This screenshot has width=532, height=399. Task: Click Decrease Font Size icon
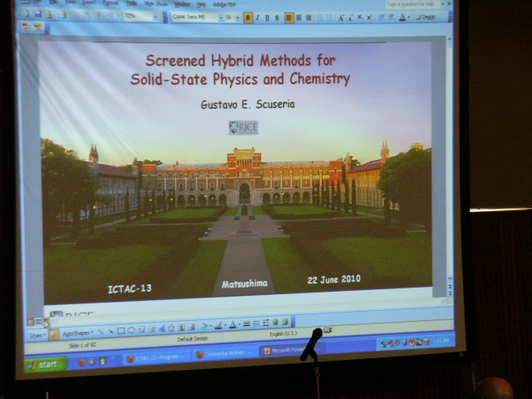[351, 17]
